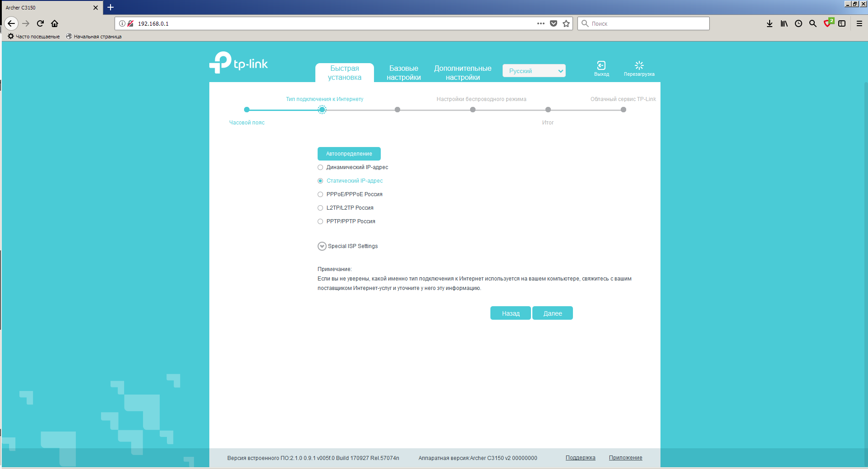This screenshot has width=868, height=469.
Task: Switch to Базовые настройки tab
Action: (x=403, y=73)
